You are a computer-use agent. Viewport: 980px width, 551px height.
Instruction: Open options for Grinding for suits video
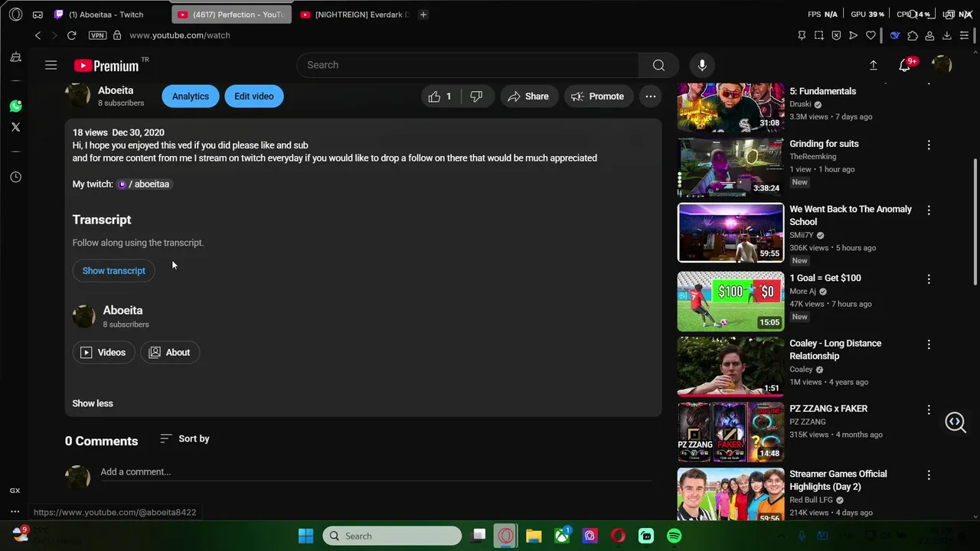929,145
